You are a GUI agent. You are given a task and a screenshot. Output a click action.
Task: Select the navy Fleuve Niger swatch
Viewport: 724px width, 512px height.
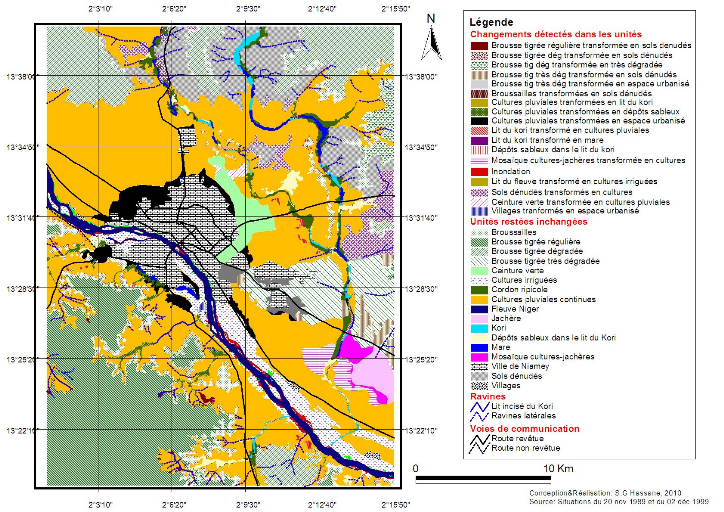click(479, 309)
